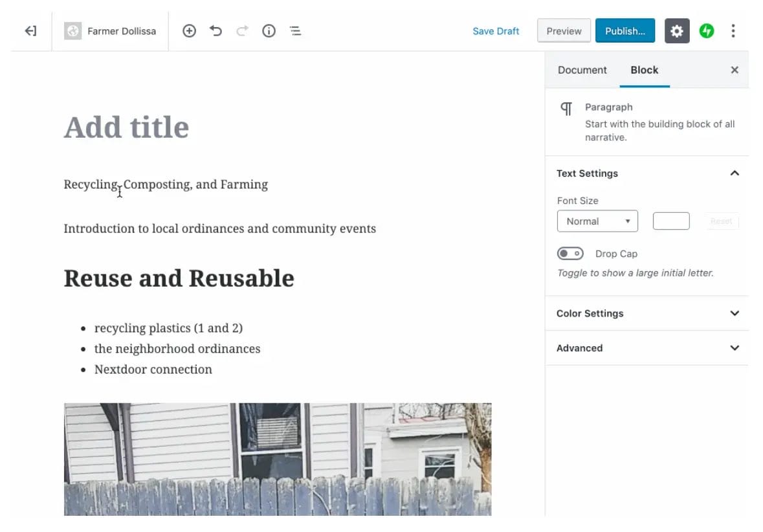This screenshot has width=763, height=532.
Task: Select the Paragraph block icon
Action: (566, 107)
